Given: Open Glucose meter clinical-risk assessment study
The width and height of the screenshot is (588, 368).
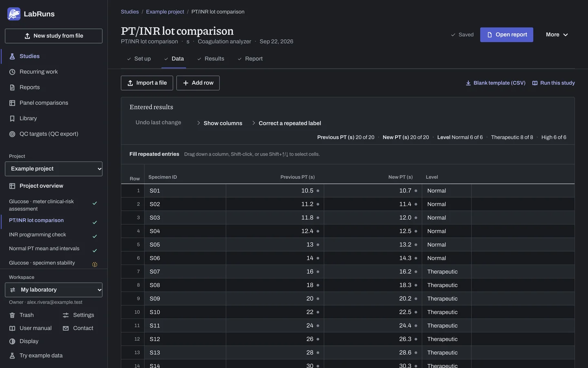Looking at the screenshot, I should [x=53, y=205].
